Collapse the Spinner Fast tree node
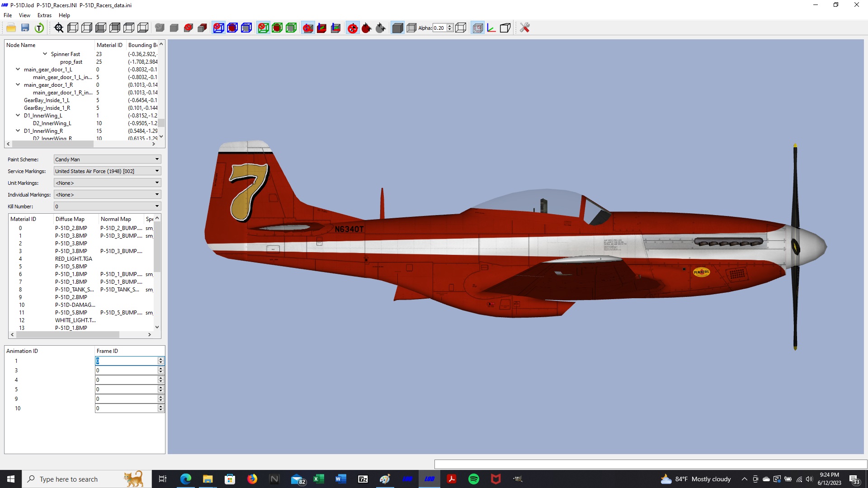This screenshot has height=488, width=868. 45,54
